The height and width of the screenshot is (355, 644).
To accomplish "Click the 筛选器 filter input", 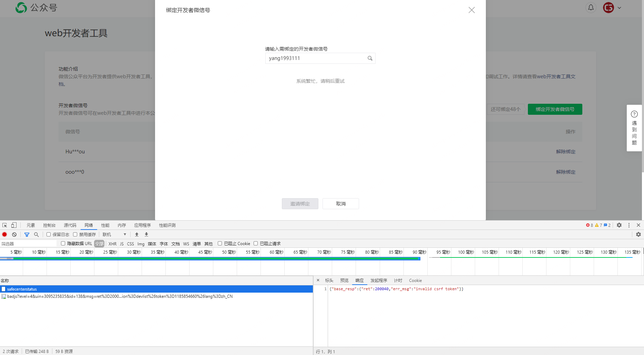I will 28,244.
